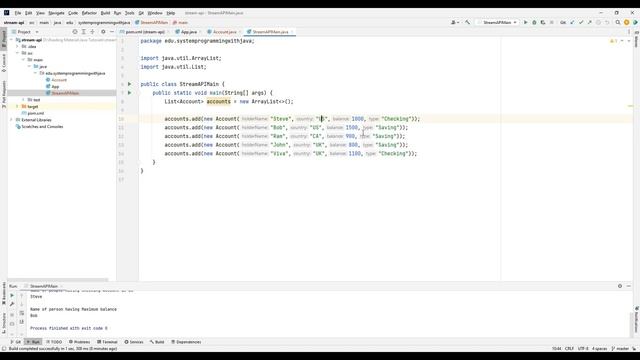Open the Services tool window
640x360 pixels.
[134, 342]
